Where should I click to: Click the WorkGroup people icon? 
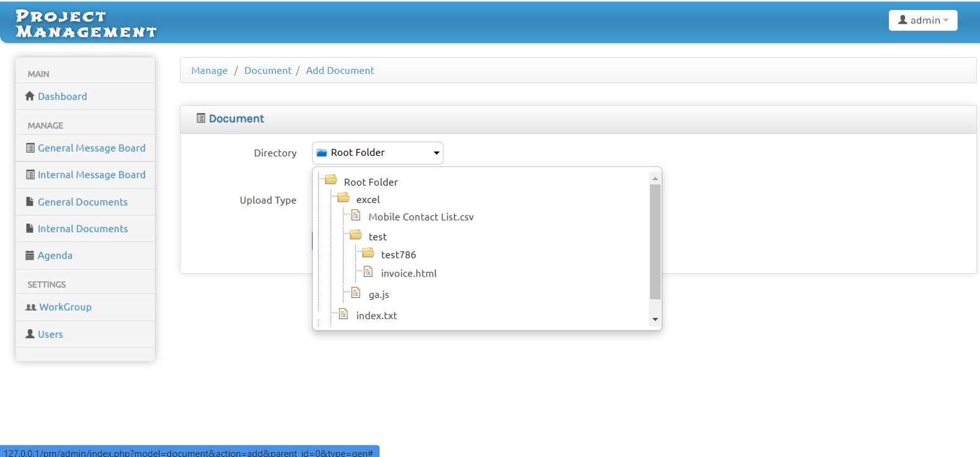[31, 307]
